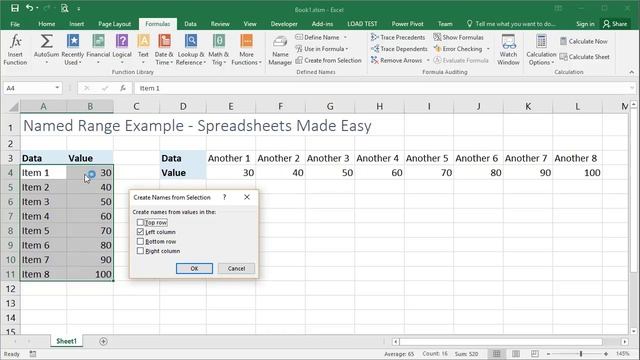Customize Quick Access Toolbar dropdown
Screen dimensions: 640x360
pos(78,8)
